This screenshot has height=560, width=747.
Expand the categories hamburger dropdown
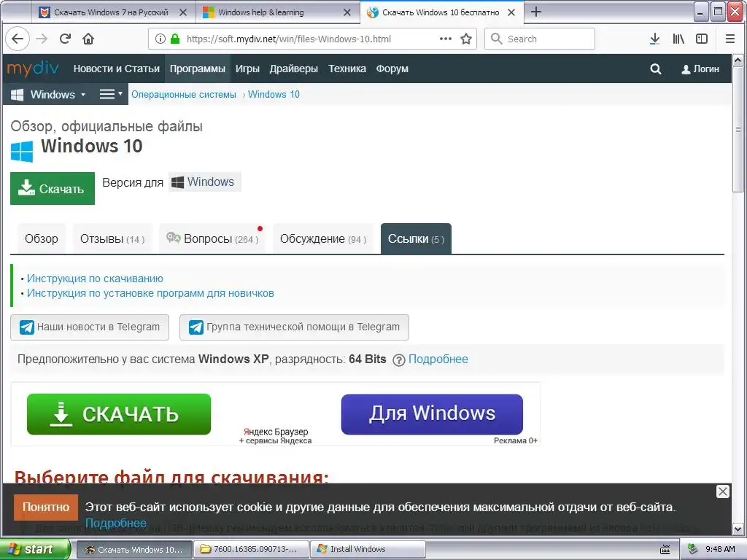111,94
